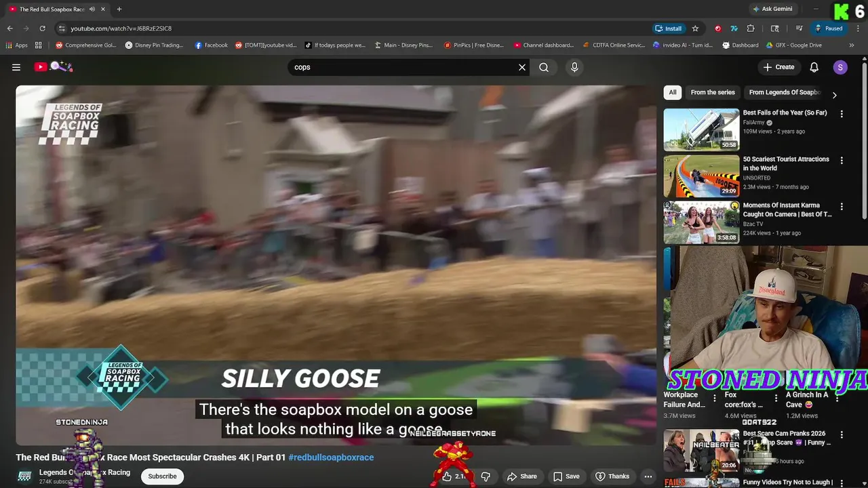Open PinPics bookmark
The height and width of the screenshot is (488, 868).
[474, 45]
